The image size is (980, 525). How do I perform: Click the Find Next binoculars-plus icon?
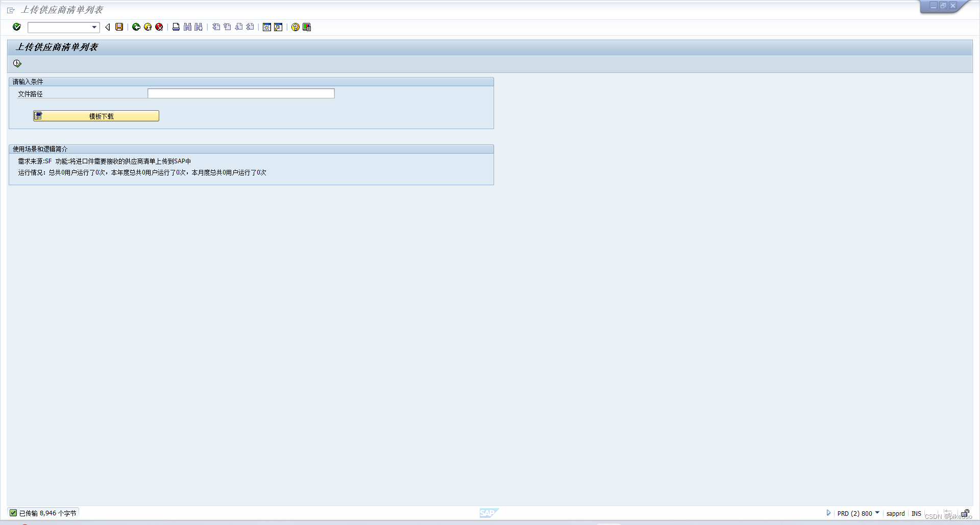(x=199, y=27)
